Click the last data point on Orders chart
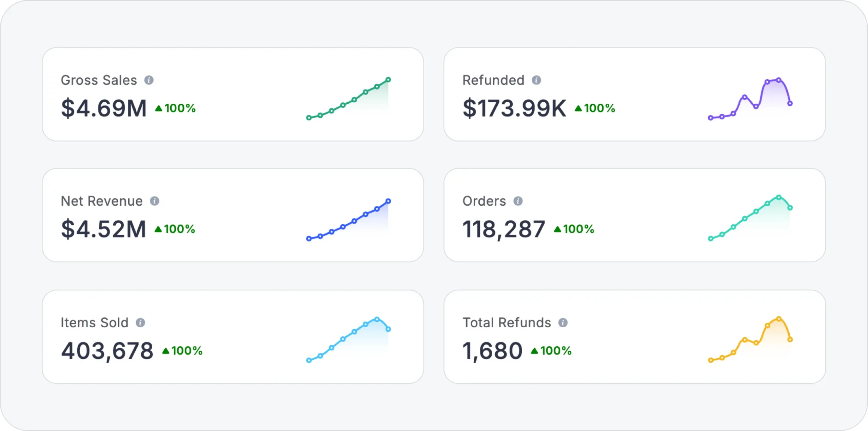Screen dimensions: 868x431 click(x=790, y=208)
